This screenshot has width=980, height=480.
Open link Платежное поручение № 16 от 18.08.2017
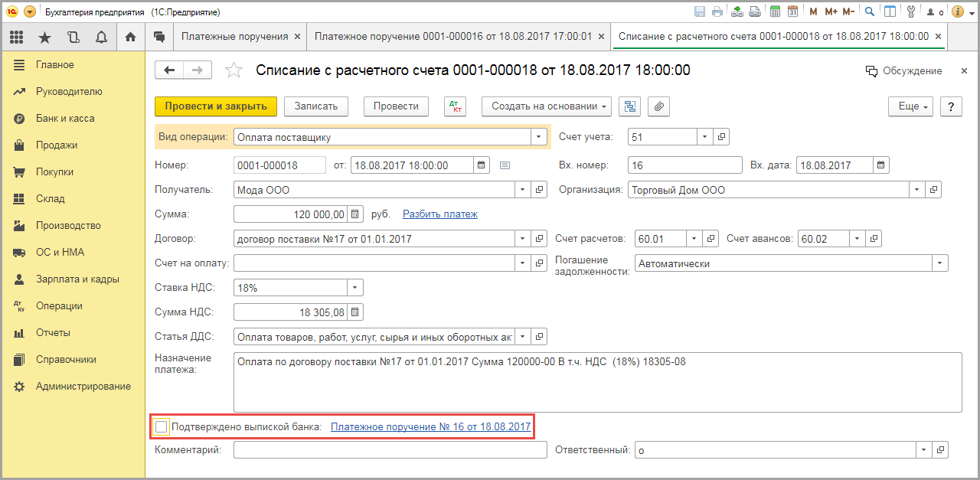[x=431, y=426]
